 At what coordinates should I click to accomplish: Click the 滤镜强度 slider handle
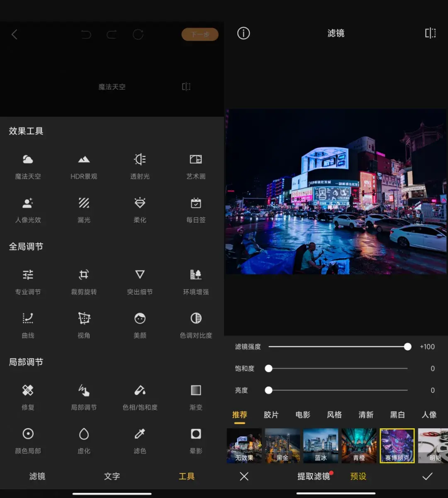408,347
